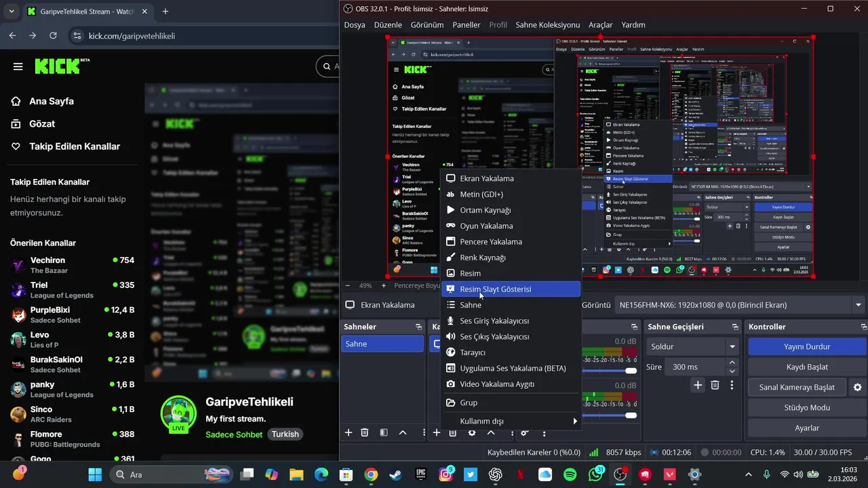Click the Sadece Sohbet category link

point(234,434)
